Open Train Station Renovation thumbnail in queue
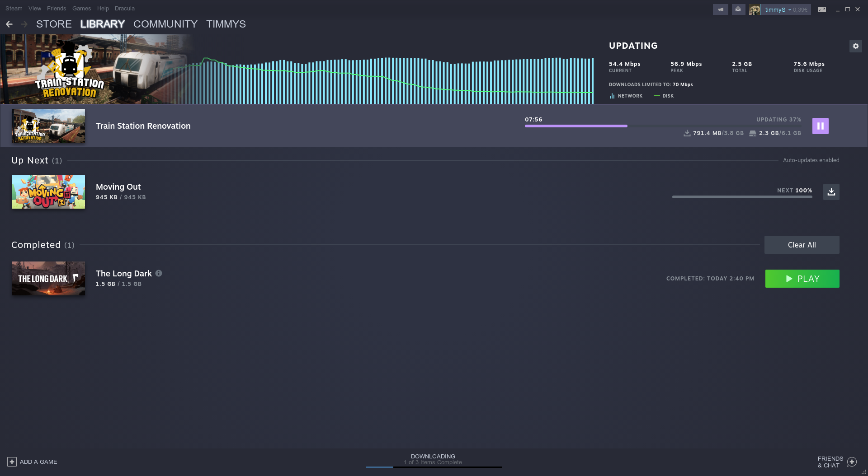 [x=48, y=126]
